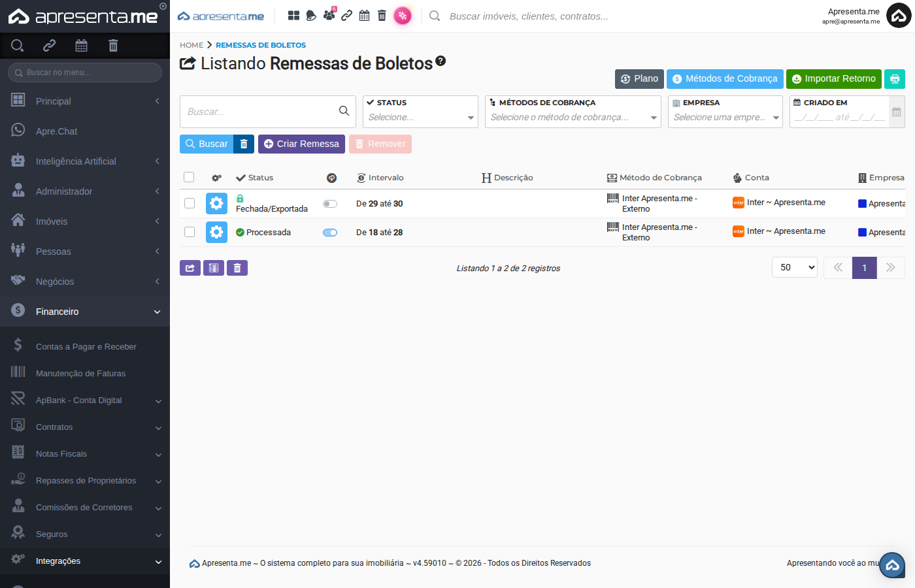Type in the Buscar filter field
This screenshot has height=588, width=915.
268,112
